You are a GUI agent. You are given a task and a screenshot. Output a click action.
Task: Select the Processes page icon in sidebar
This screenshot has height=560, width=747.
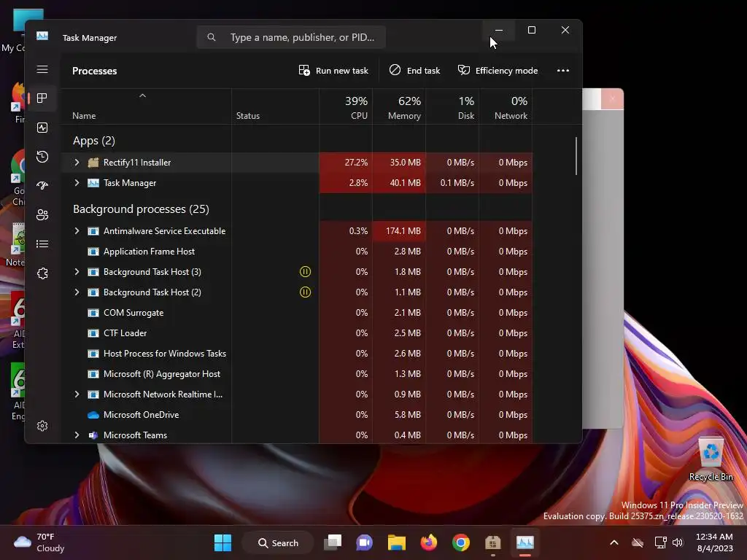pos(42,98)
